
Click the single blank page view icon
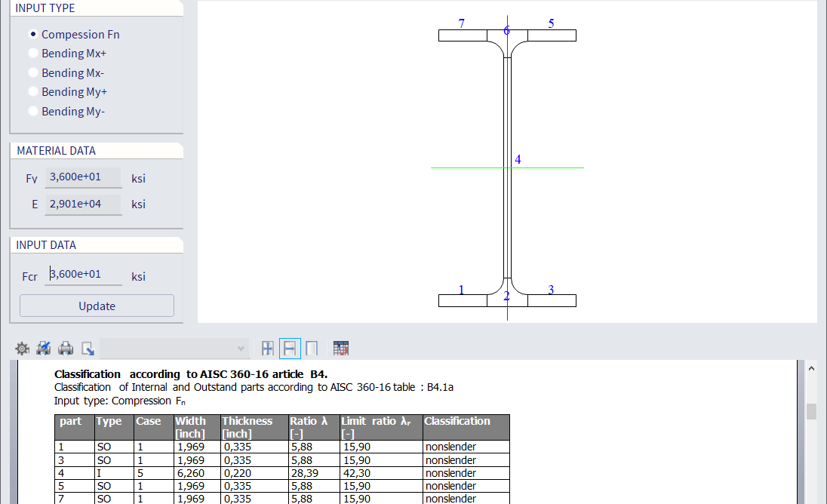click(312, 349)
